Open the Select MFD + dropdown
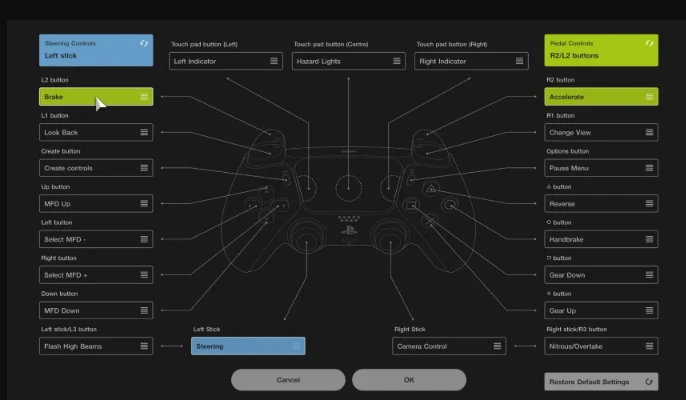The width and height of the screenshot is (686, 400). click(x=96, y=275)
